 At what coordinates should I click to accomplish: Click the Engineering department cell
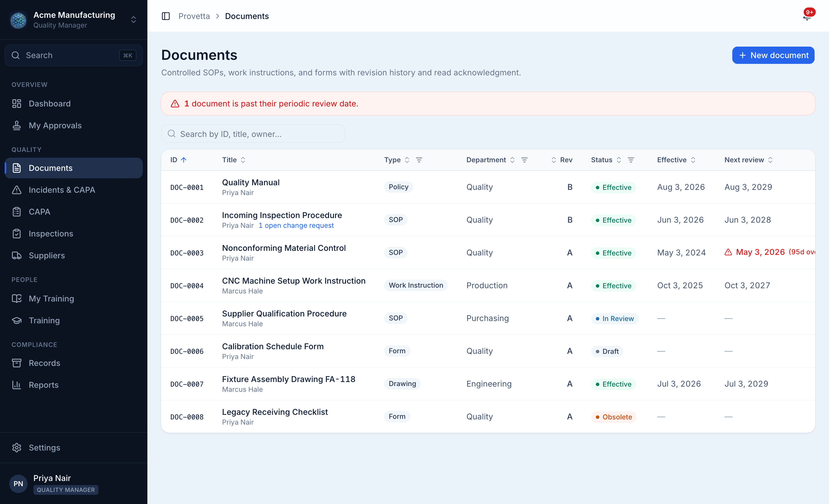(489, 384)
